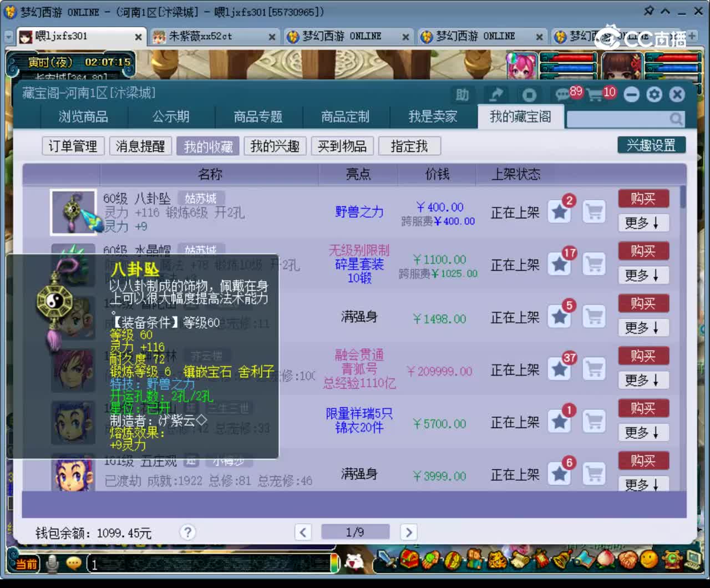This screenshot has width=710, height=588.
Task: Buy the ¥400 八卦坠 with 购买
Action: (643, 199)
